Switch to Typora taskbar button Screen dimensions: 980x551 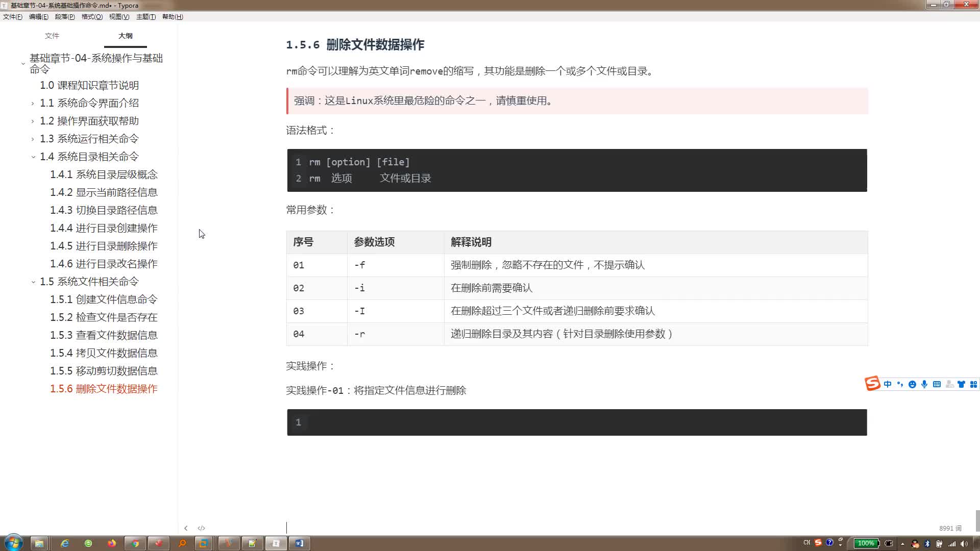coord(276,543)
